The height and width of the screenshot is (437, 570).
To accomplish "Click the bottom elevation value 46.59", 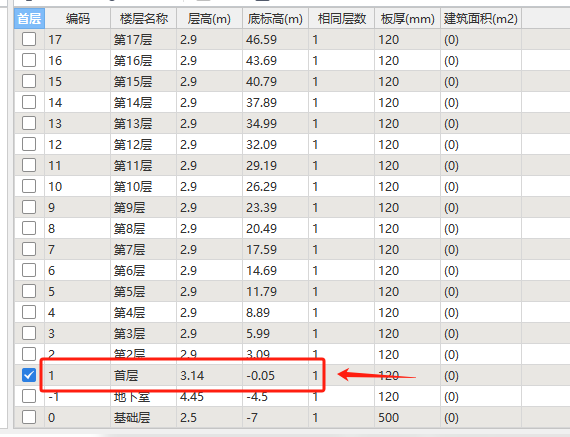I will click(261, 39).
